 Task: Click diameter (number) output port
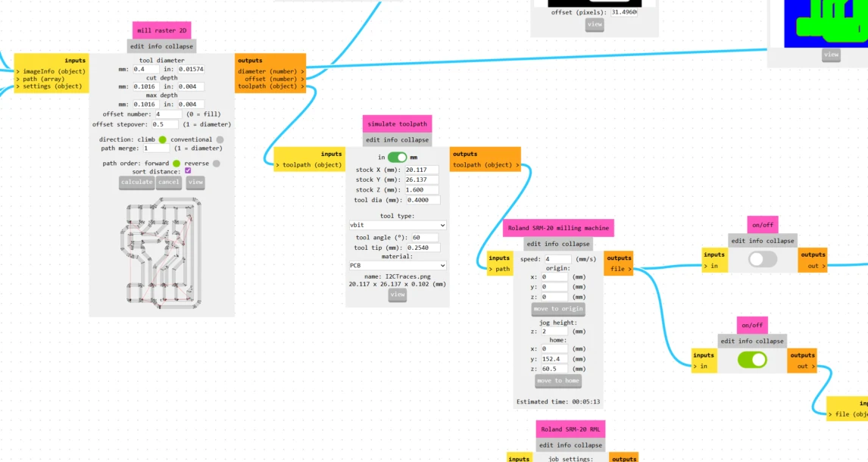[x=270, y=71]
